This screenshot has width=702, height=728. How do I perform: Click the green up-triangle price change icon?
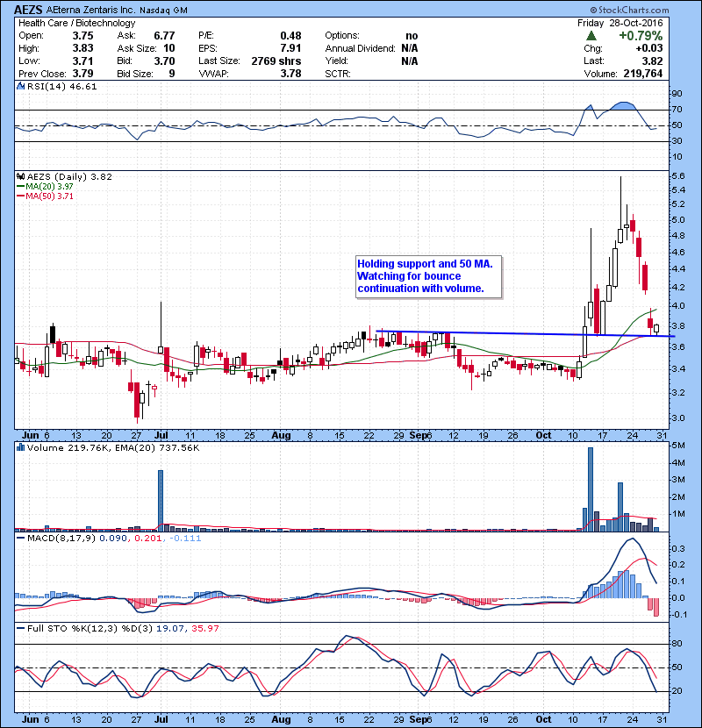[591, 36]
